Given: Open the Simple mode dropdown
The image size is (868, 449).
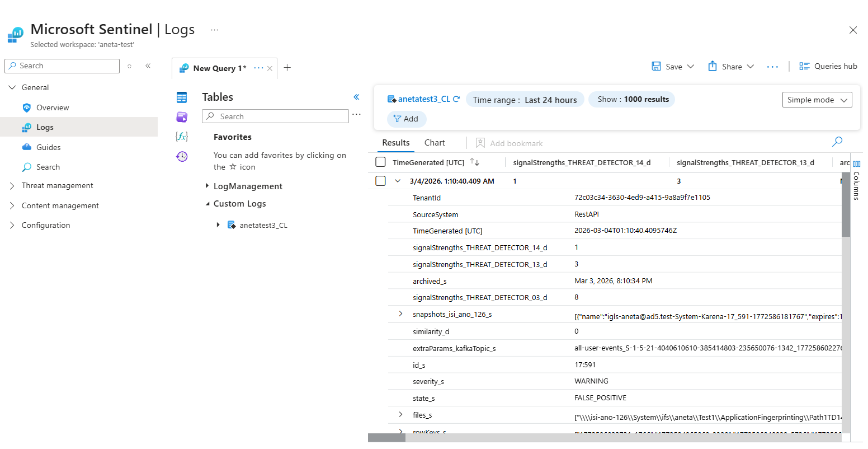Looking at the screenshot, I should click(x=817, y=100).
